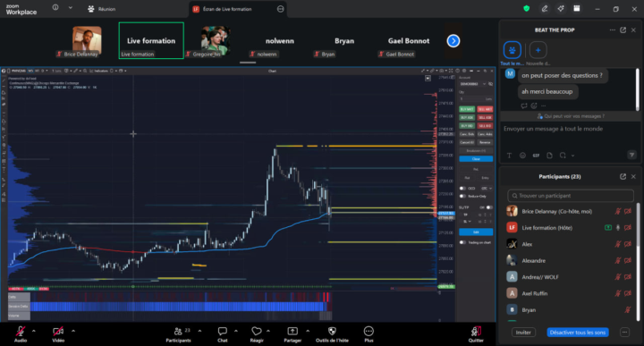Click the view layout icon in title bar
Image resolution: width=644 pixels, height=346 pixels.
(x=577, y=9)
